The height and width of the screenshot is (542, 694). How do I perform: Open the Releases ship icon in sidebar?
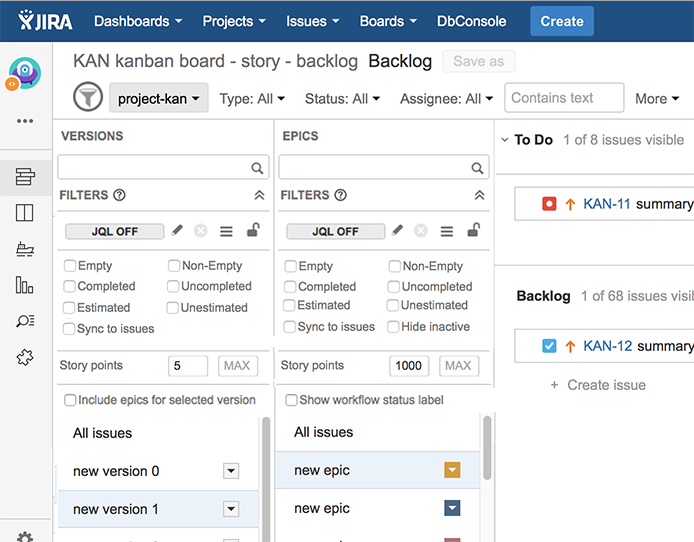point(25,249)
